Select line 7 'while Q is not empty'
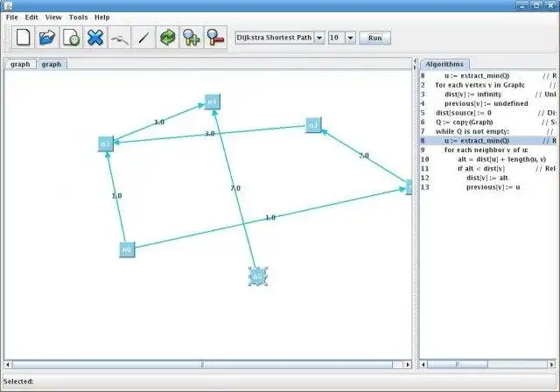 pyautogui.click(x=488, y=131)
